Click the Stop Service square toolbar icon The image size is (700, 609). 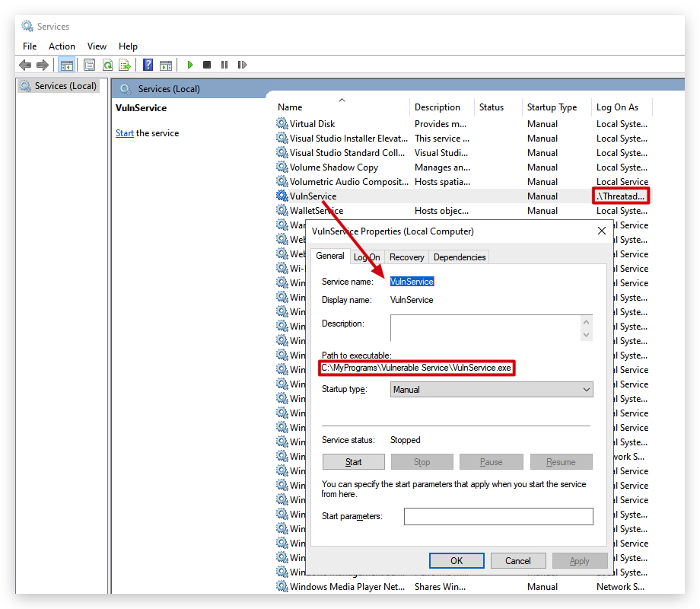[x=207, y=65]
